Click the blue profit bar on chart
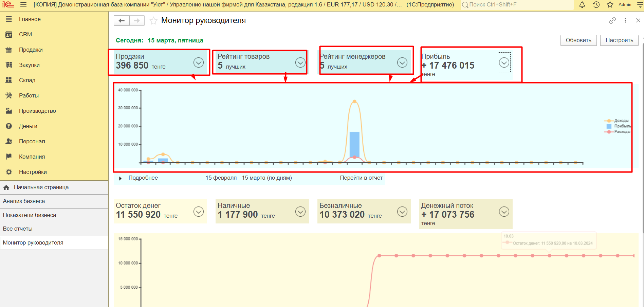Viewport: 644px width, 307px height. pos(354,144)
